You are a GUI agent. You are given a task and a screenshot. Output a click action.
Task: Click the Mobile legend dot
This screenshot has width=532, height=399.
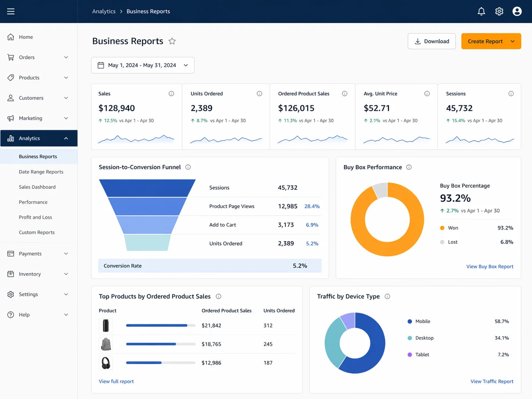click(410, 321)
